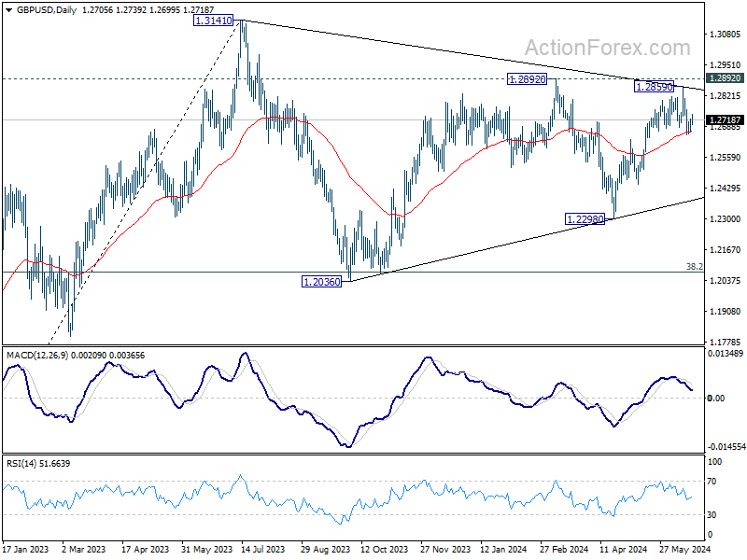Image resolution: width=747 pixels, height=560 pixels.
Task: Click the RSI(14) indicator label
Action: click(x=21, y=463)
